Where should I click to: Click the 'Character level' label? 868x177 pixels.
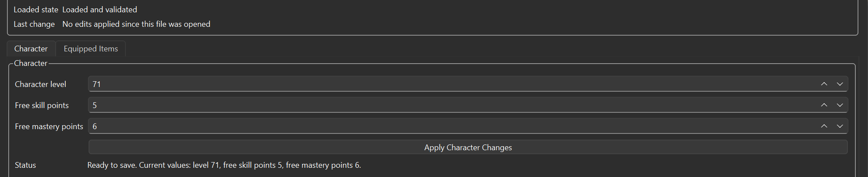(40, 84)
